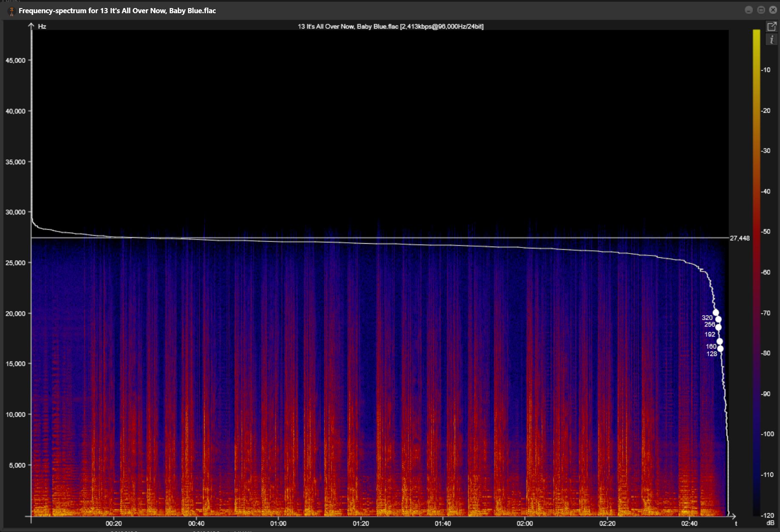Click the dB color scale bar

(756, 272)
